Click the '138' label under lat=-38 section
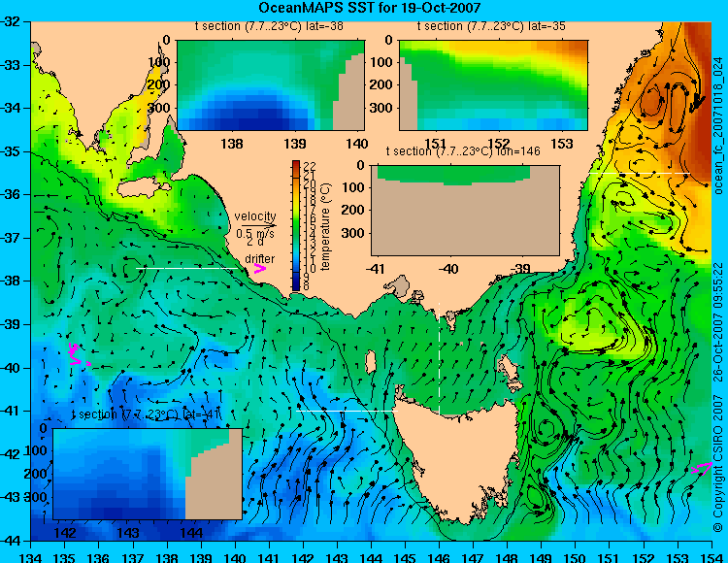This screenshot has height=563, width=728. [232, 144]
